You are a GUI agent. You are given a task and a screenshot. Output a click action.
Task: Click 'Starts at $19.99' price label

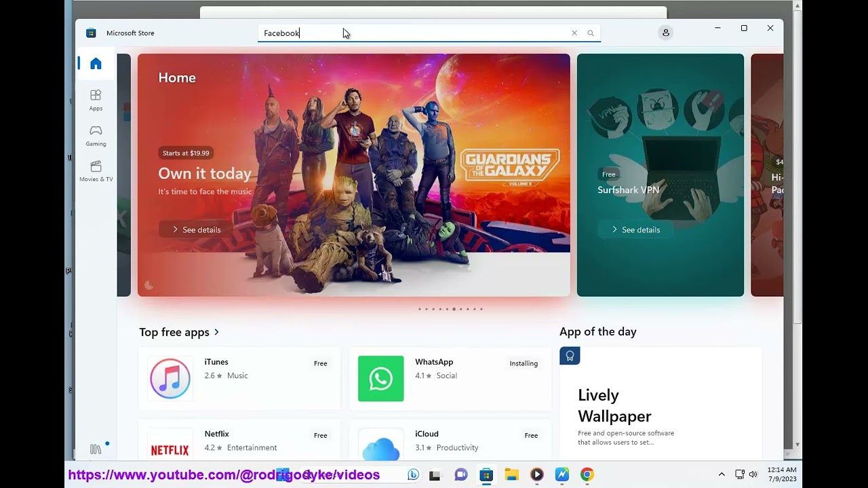pos(186,153)
